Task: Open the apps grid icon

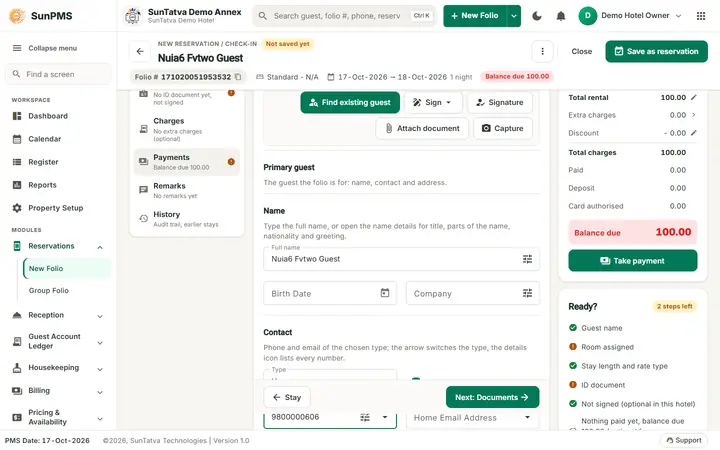Action: (701, 16)
